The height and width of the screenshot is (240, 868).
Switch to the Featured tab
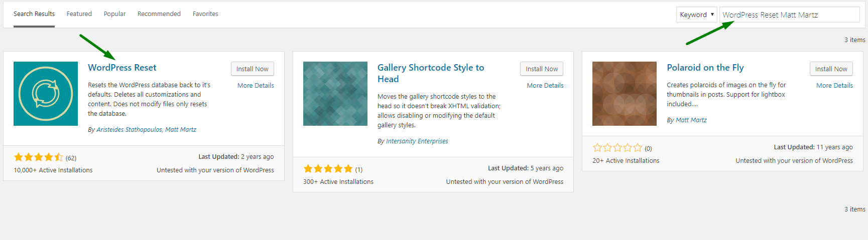(x=79, y=14)
